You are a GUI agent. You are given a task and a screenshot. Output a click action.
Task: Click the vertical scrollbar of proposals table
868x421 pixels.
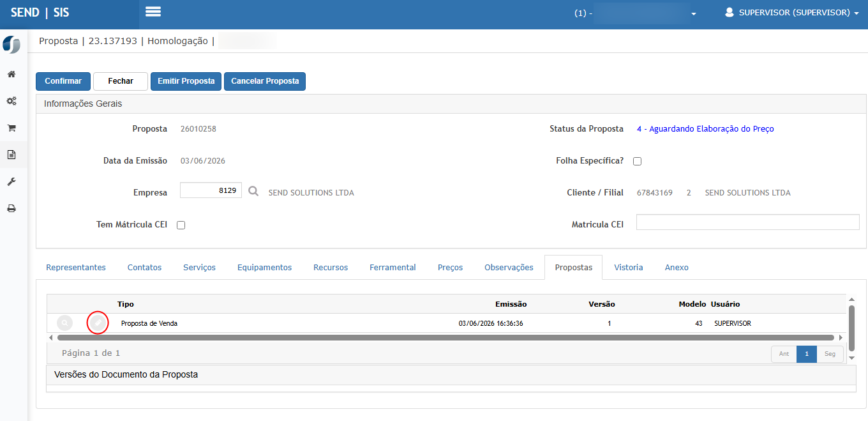[x=851, y=328]
